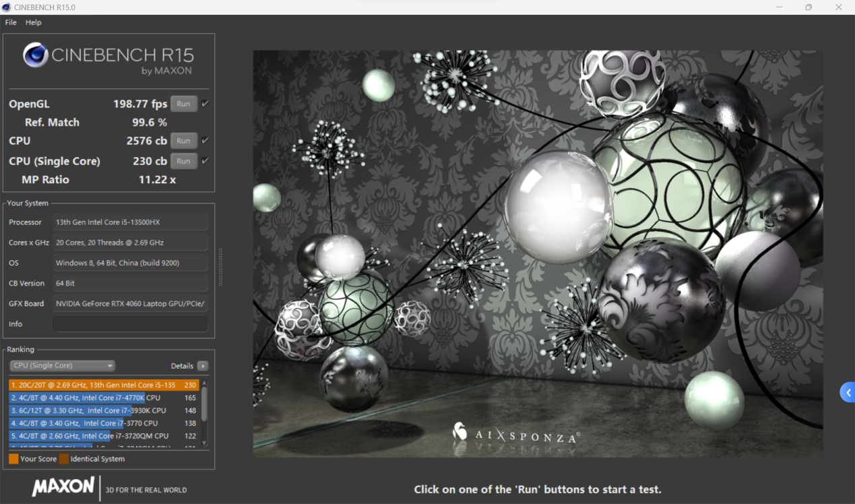Expand the ranking Details arrow
The image size is (855, 504).
coord(202,366)
